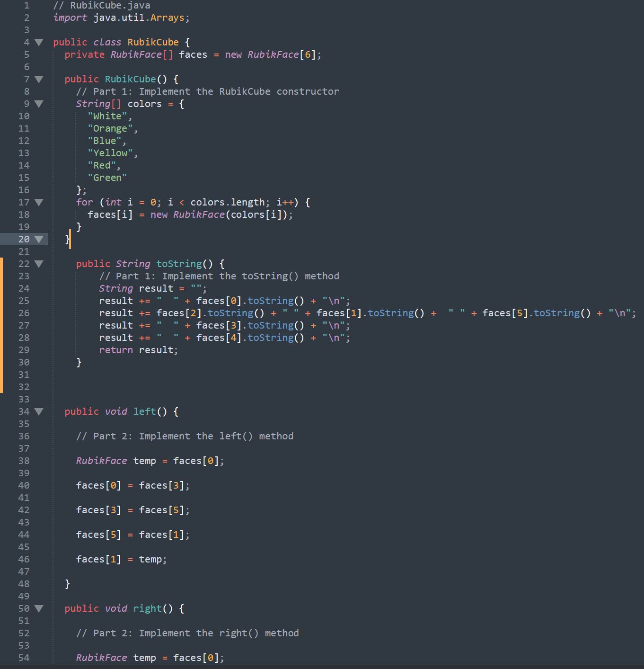
Task: Select line number 54 in the gutter
Action: click(24, 658)
